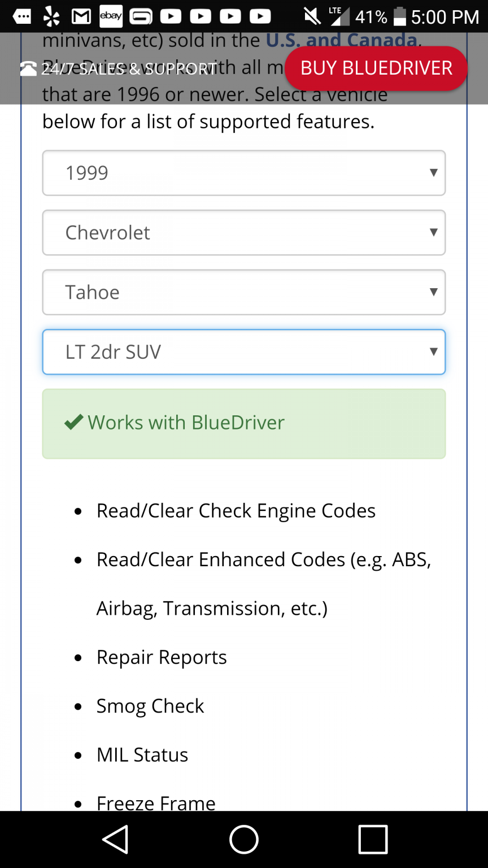Tap the green checkmark in compatibility banner

73,422
